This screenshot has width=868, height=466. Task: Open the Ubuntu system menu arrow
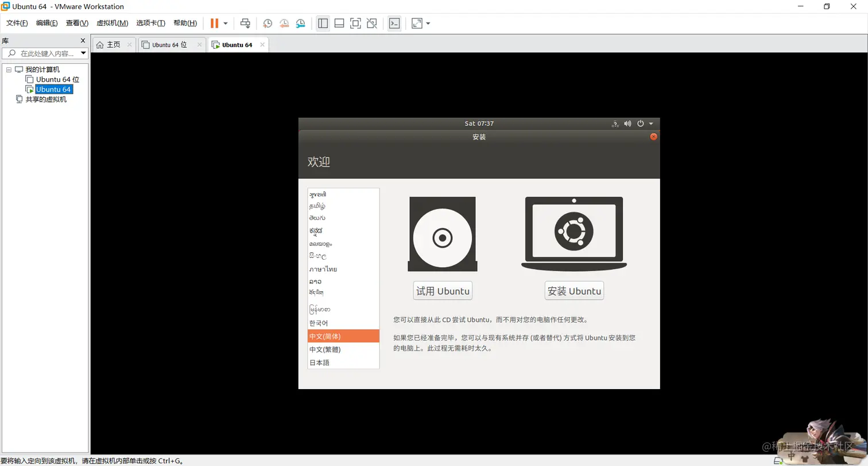pos(651,124)
